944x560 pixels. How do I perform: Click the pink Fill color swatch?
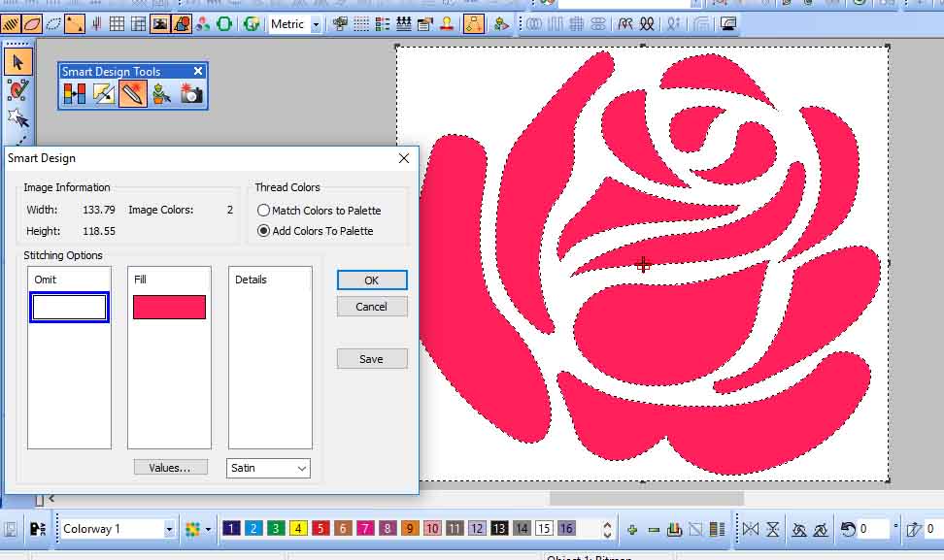(169, 306)
